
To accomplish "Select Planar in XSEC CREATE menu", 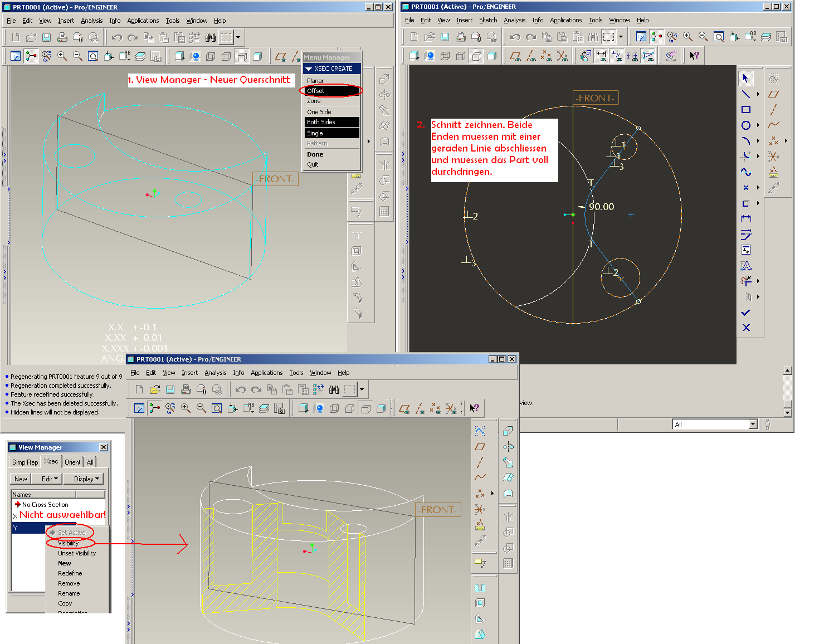I will click(315, 81).
